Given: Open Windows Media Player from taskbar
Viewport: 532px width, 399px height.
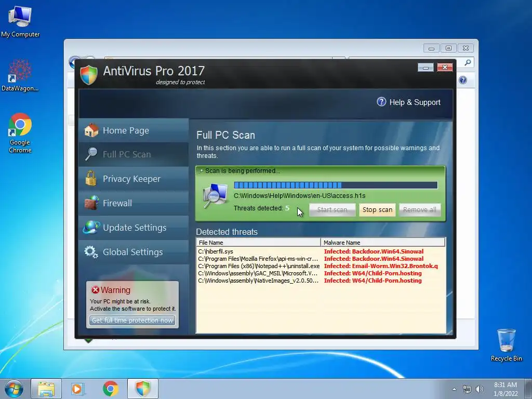Looking at the screenshot, I should click(x=77, y=389).
